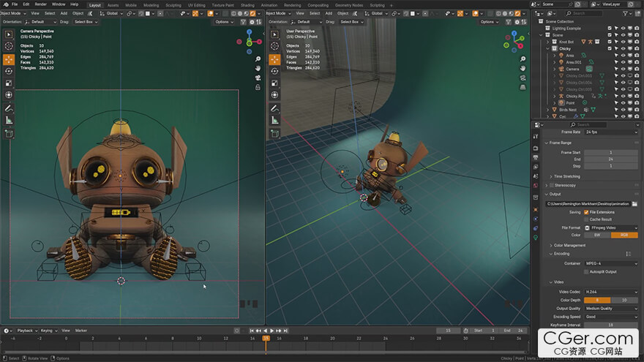Disable the File Extensions checkbox
The image size is (644, 362).
pyautogui.click(x=587, y=212)
